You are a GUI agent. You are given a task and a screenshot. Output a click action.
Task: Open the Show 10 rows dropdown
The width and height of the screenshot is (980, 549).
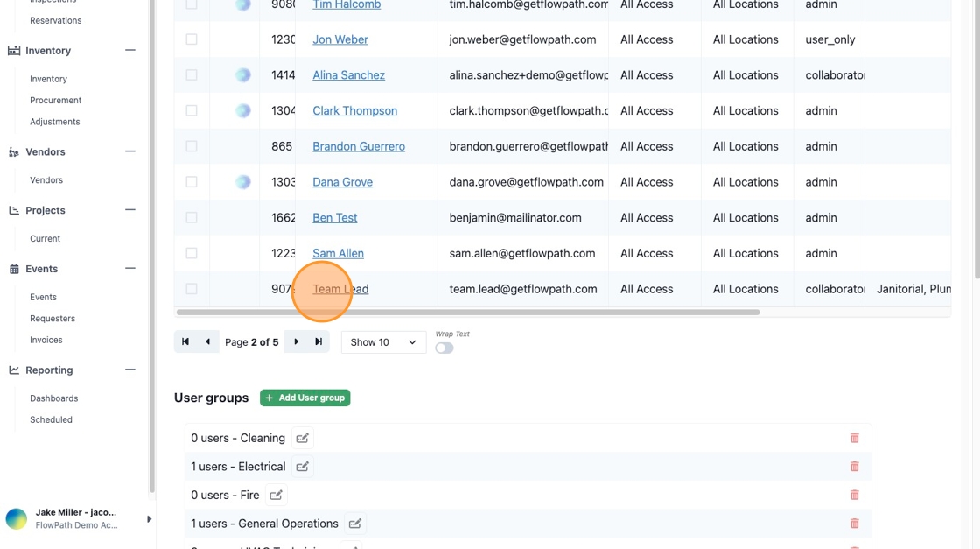(383, 342)
